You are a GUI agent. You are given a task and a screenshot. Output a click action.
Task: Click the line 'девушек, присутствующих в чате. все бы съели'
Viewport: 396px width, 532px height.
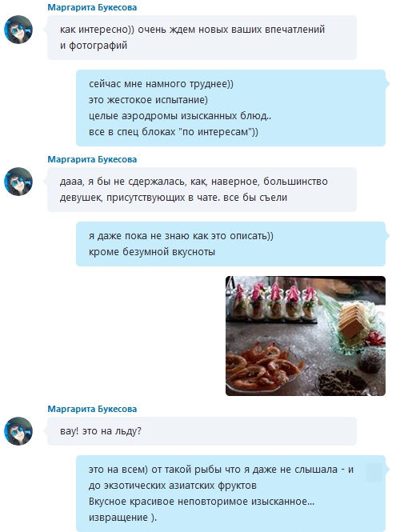(x=174, y=198)
